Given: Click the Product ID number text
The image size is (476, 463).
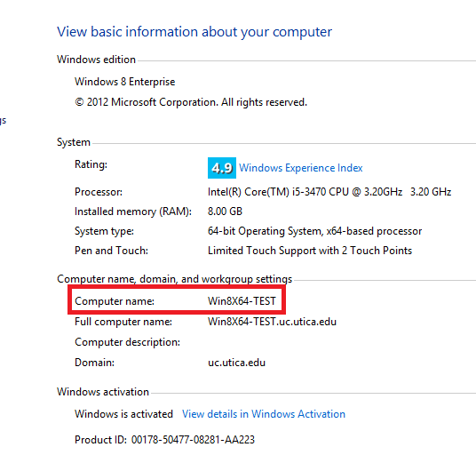Looking at the screenshot, I should click(193, 440).
